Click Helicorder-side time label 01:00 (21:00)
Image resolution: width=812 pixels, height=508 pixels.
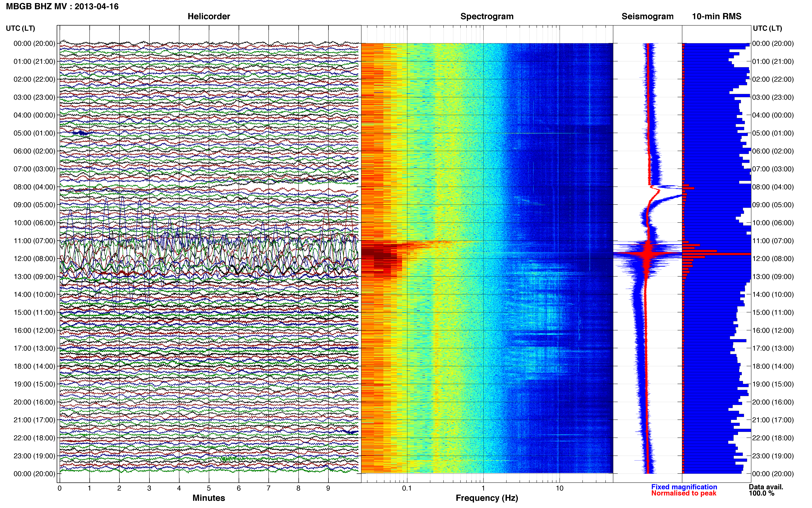pyautogui.click(x=34, y=62)
